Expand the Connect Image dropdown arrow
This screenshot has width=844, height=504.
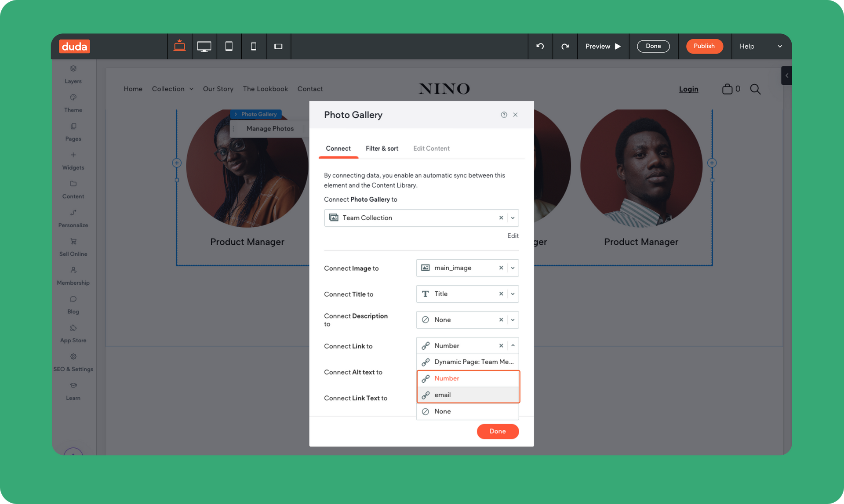coord(513,268)
